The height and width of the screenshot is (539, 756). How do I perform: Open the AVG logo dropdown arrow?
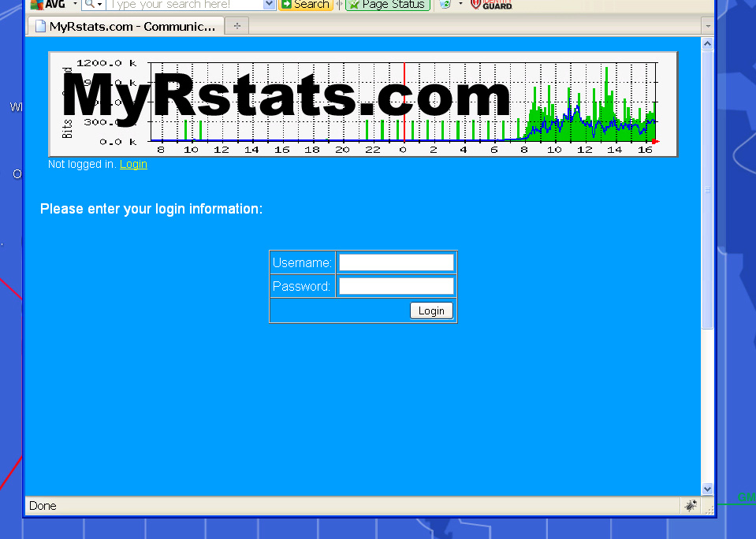75,4
